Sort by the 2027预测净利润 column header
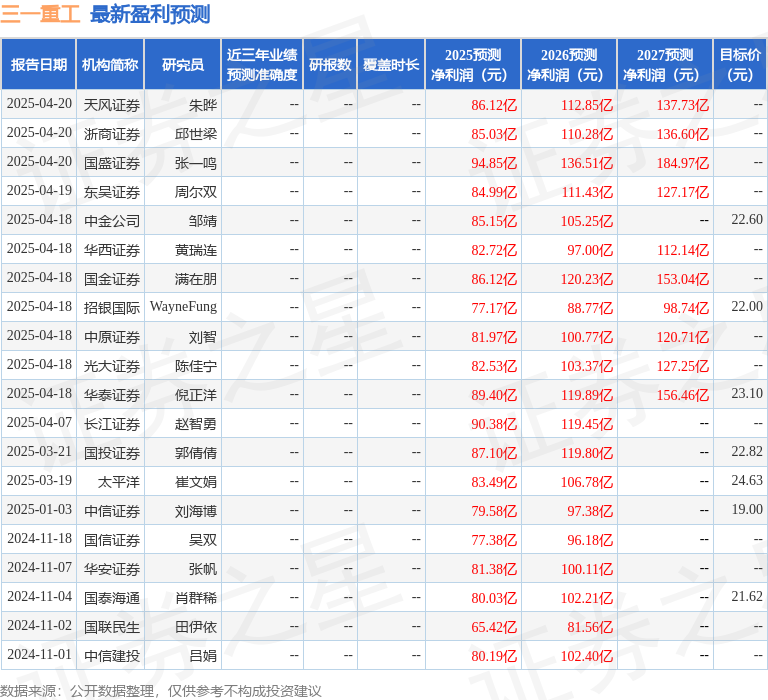Image resolution: width=768 pixels, height=700 pixels. pos(665,65)
